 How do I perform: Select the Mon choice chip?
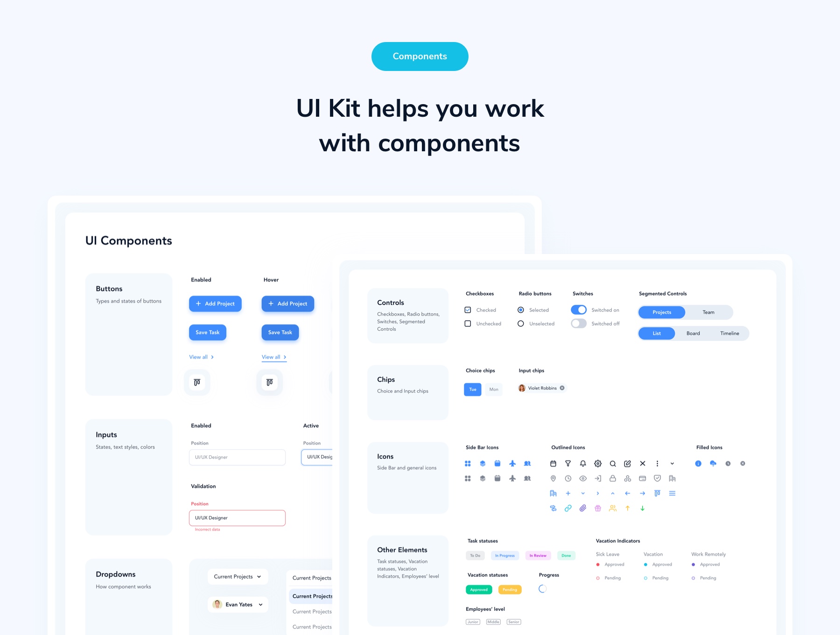pos(494,389)
